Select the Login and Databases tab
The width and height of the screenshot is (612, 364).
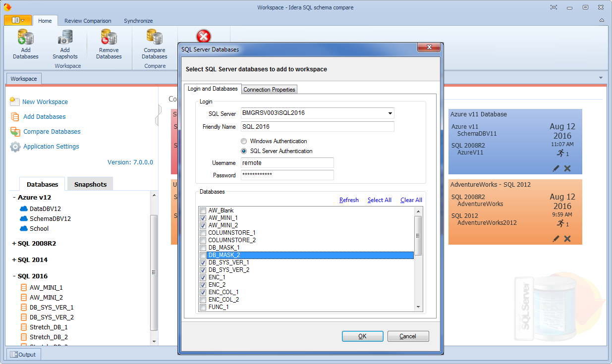213,89
